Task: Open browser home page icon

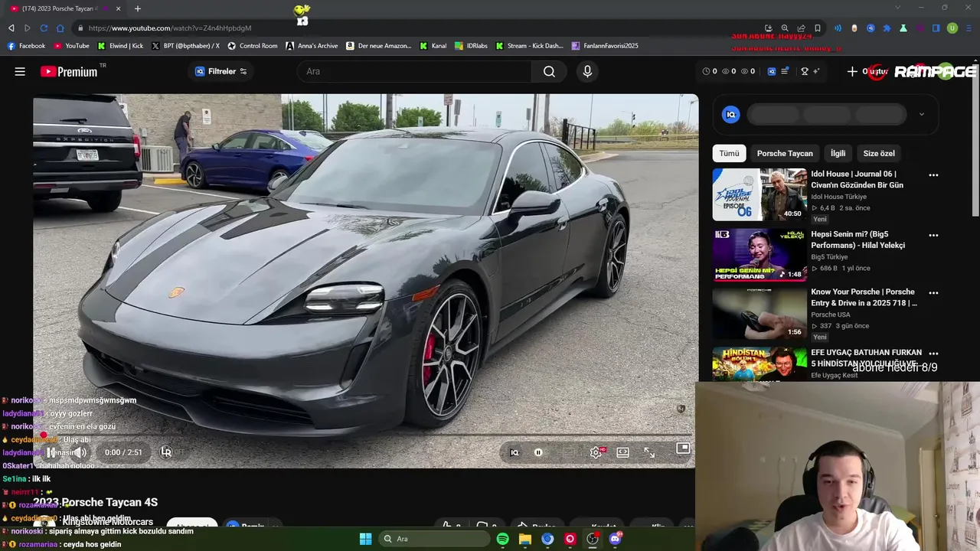Action: 60,28
